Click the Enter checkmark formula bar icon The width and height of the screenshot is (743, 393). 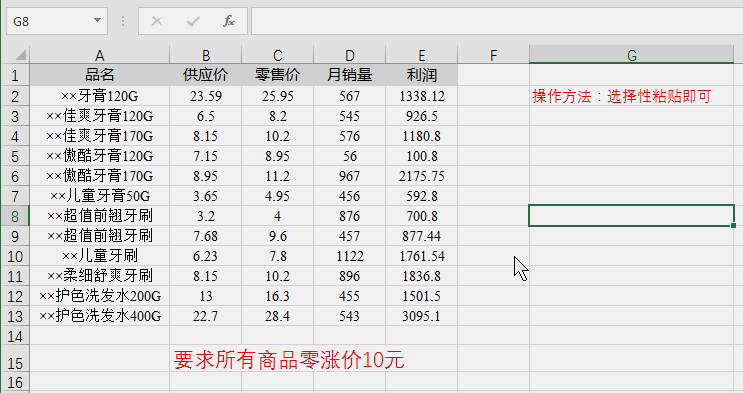[193, 21]
